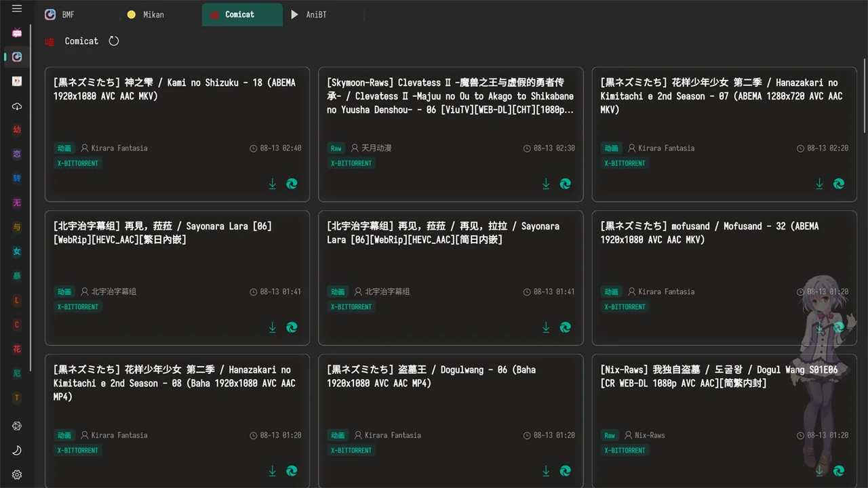
Task: Open settings via the gear icon
Action: 17,475
